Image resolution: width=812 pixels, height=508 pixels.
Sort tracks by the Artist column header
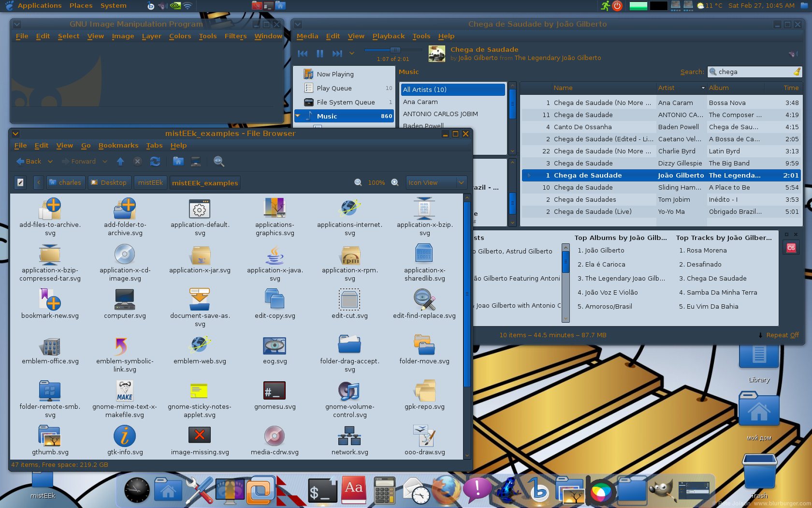[x=681, y=88]
